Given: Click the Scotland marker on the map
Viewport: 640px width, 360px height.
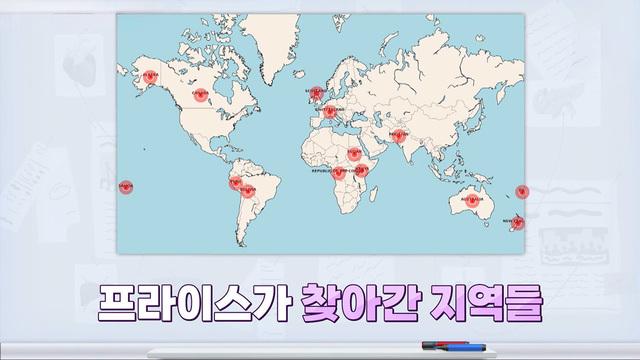Looking at the screenshot, I should [316, 93].
